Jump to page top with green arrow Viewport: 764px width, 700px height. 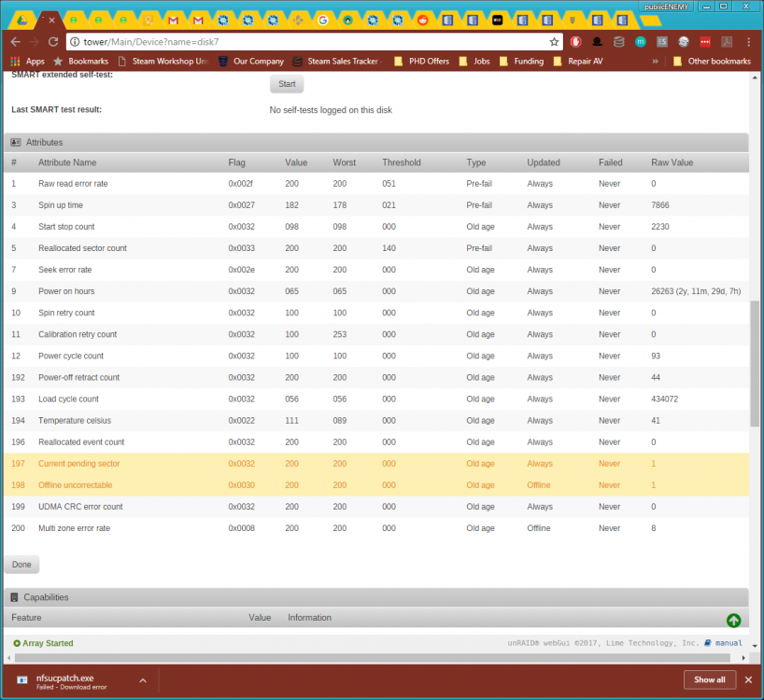pyautogui.click(x=733, y=620)
